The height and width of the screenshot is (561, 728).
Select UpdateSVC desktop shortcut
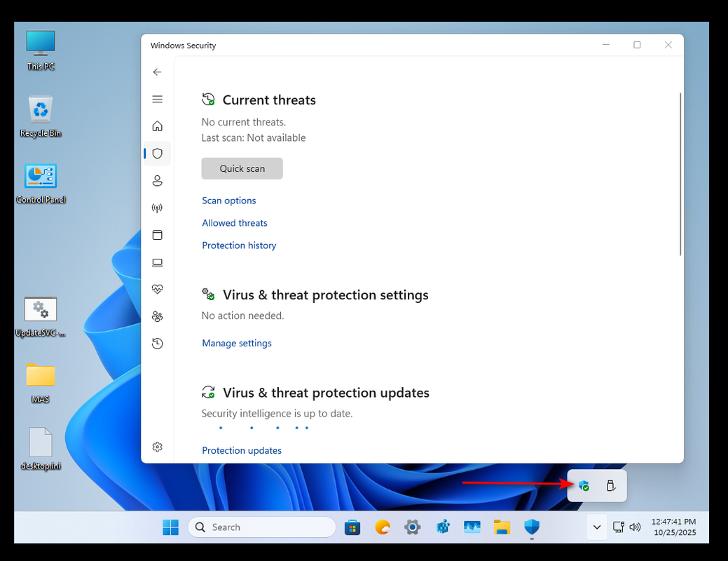[x=41, y=317]
